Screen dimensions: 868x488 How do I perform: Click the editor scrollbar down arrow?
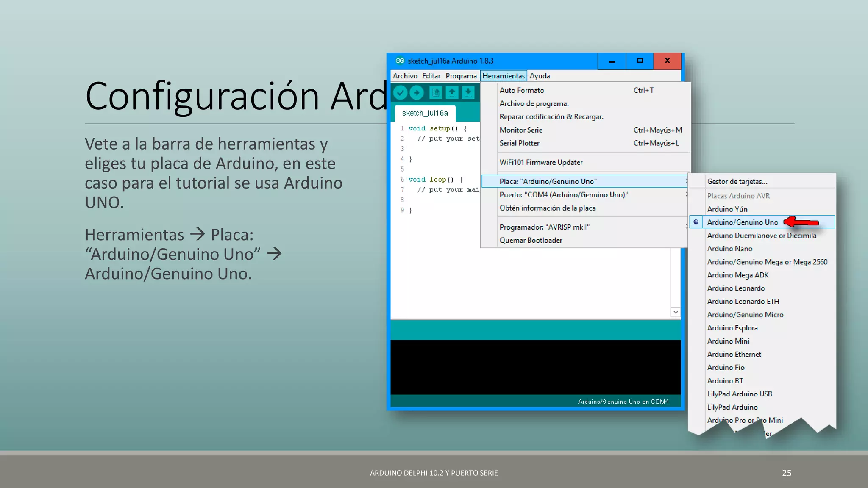676,312
